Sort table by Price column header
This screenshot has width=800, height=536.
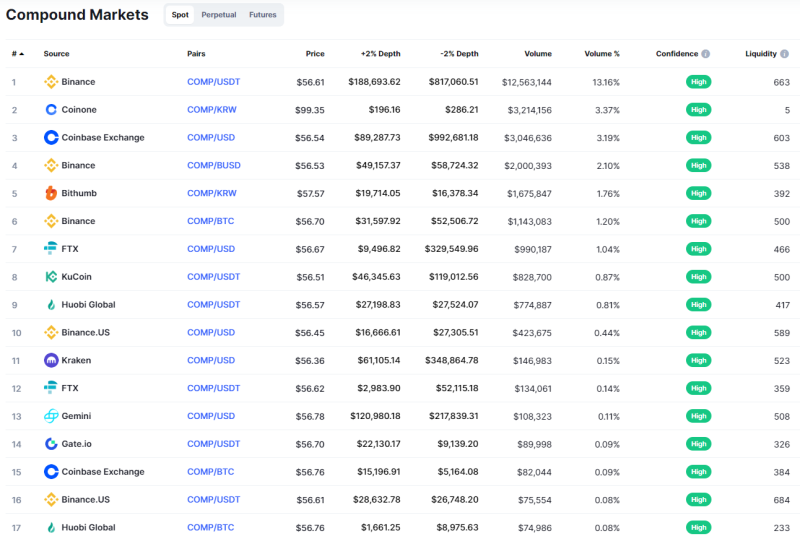pos(315,54)
